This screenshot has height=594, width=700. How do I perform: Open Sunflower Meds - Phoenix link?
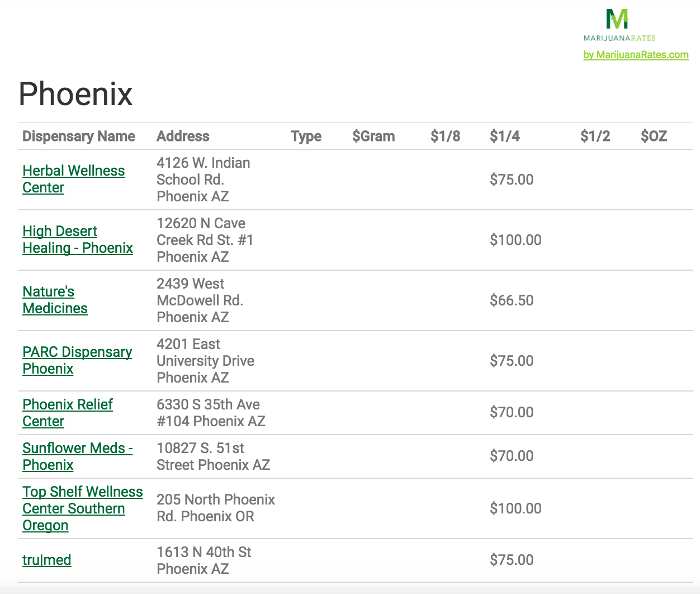tap(78, 456)
